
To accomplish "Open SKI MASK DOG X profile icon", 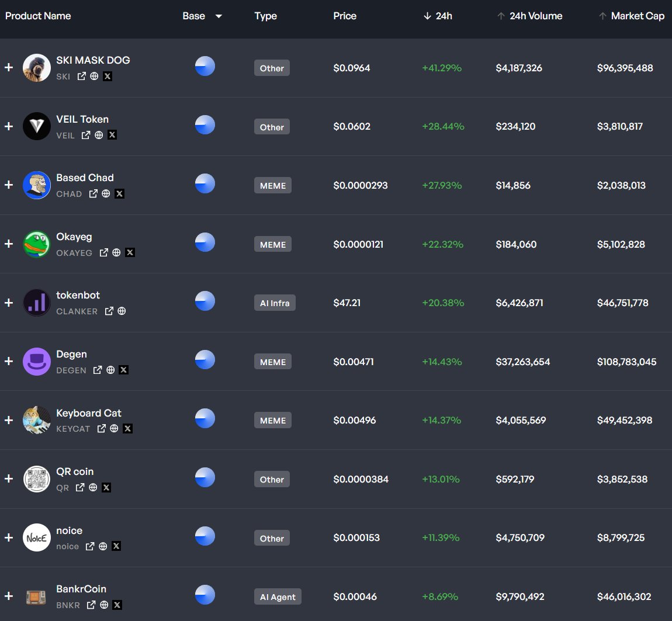I will tap(108, 77).
